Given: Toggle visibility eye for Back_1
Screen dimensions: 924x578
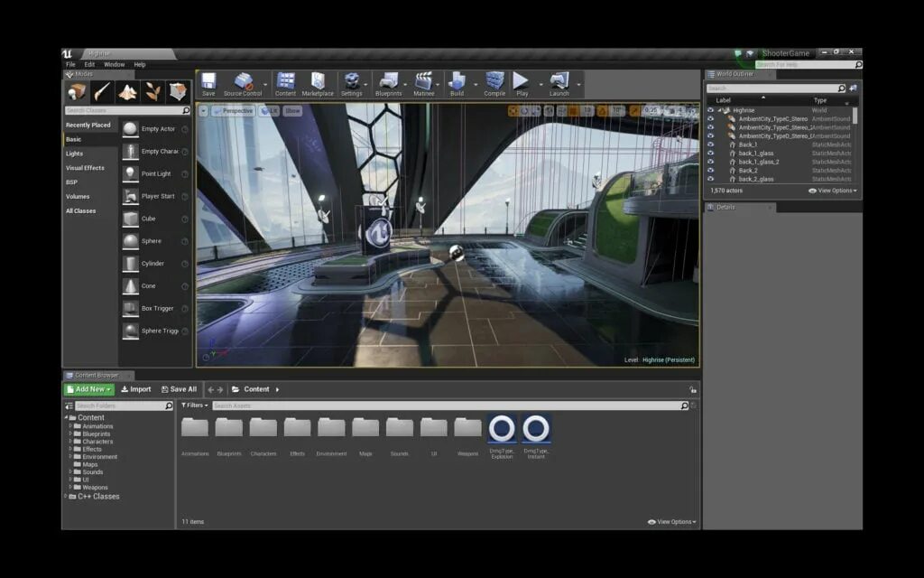Looking at the screenshot, I should click(x=710, y=144).
